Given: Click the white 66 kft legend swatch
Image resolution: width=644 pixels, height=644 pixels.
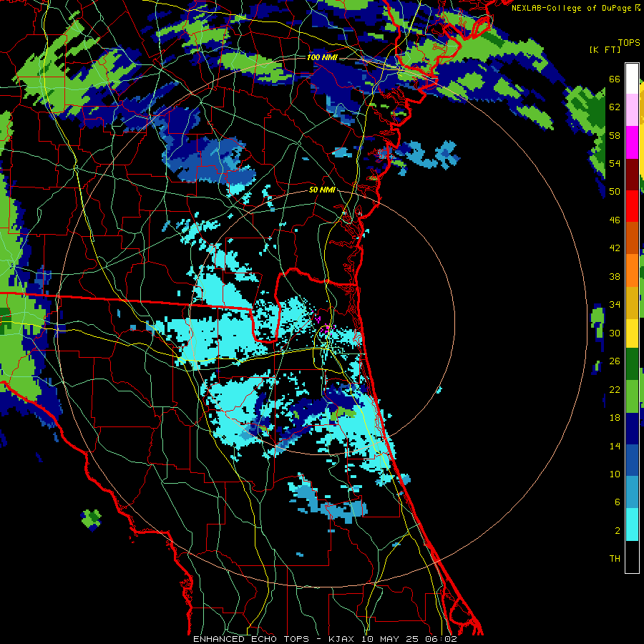Looking at the screenshot, I should click(x=632, y=79).
